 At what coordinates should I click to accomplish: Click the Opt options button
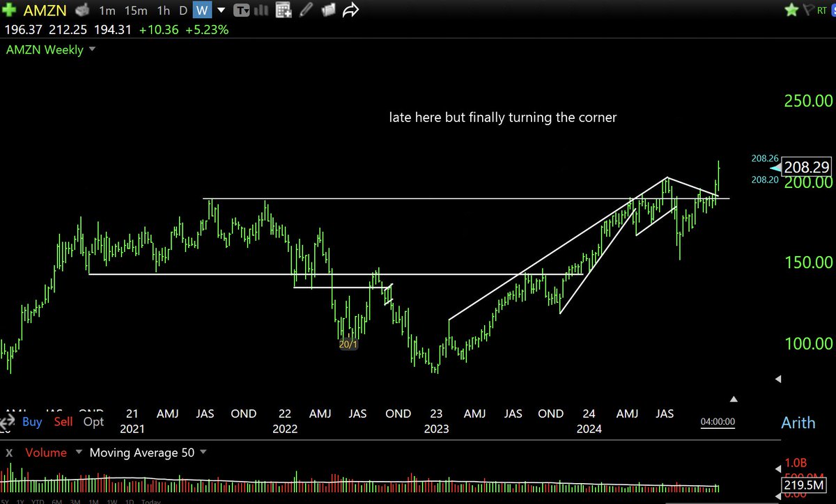pos(94,421)
